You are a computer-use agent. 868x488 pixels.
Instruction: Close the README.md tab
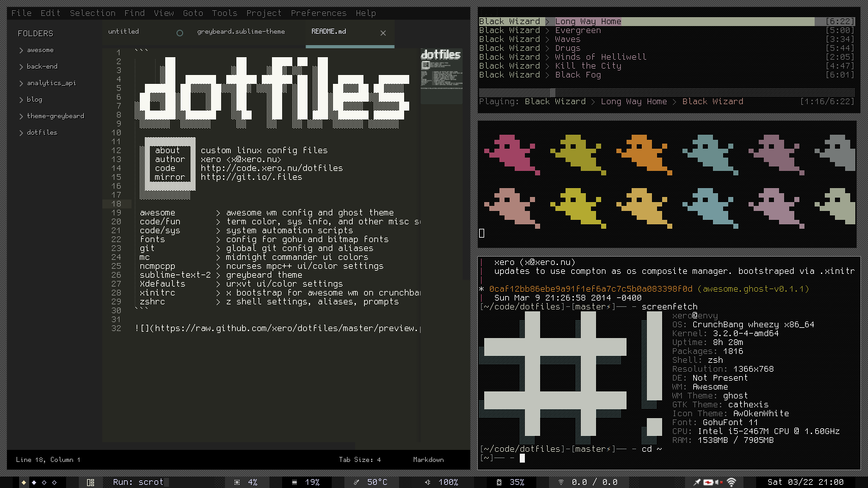click(383, 33)
